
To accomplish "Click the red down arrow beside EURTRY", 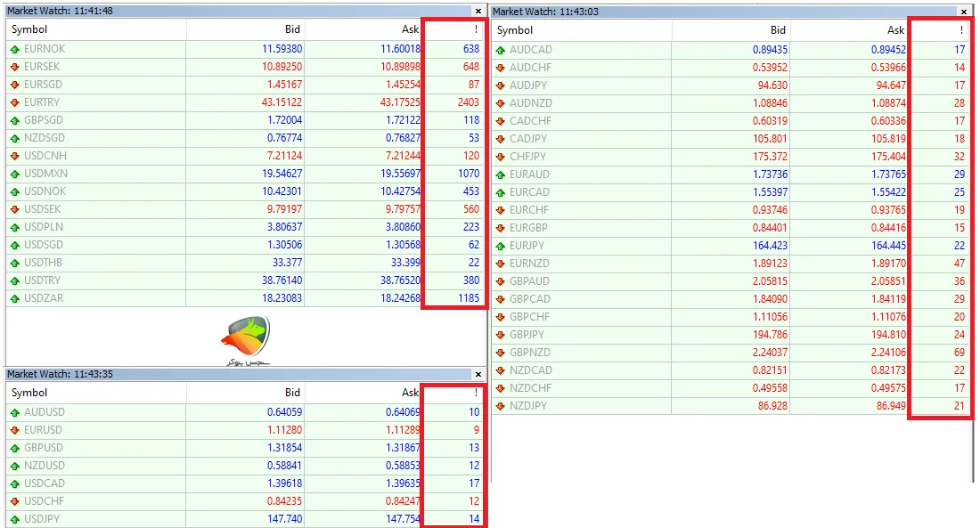I will pyautogui.click(x=15, y=102).
